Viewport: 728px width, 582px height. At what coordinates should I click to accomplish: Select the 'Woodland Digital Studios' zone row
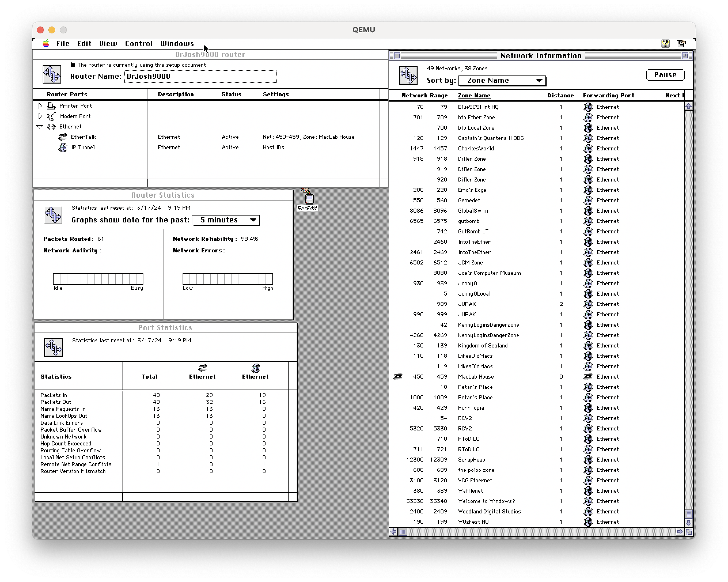click(537, 511)
